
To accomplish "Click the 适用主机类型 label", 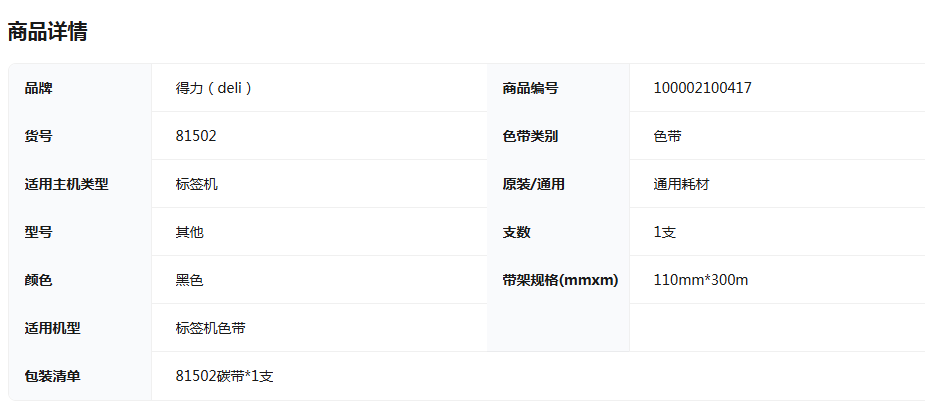I will (66, 184).
